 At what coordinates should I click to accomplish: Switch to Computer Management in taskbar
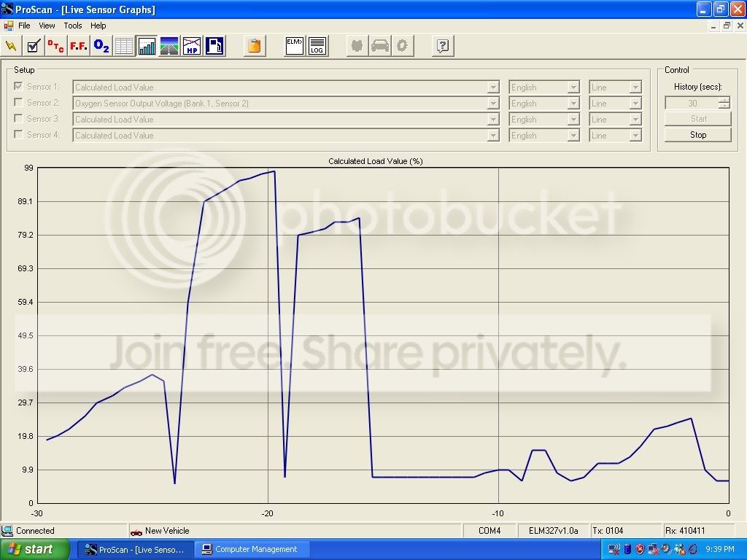(255, 549)
